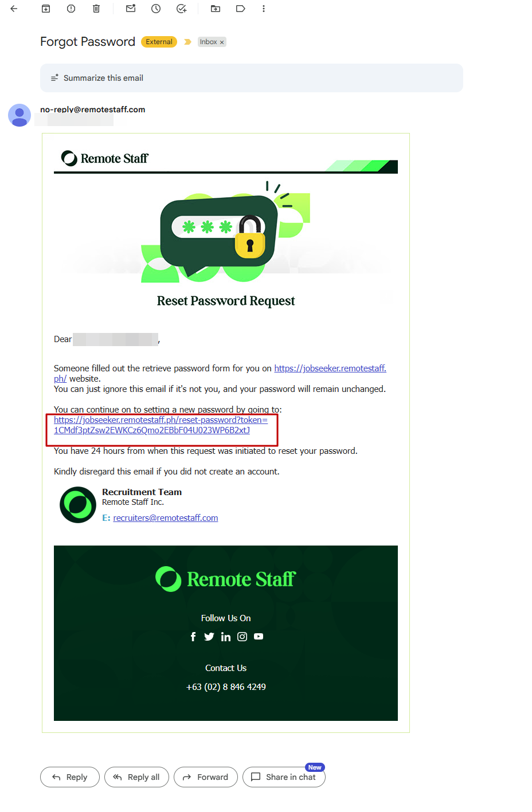Click the Forward button
532x812 pixels.
tap(206, 777)
